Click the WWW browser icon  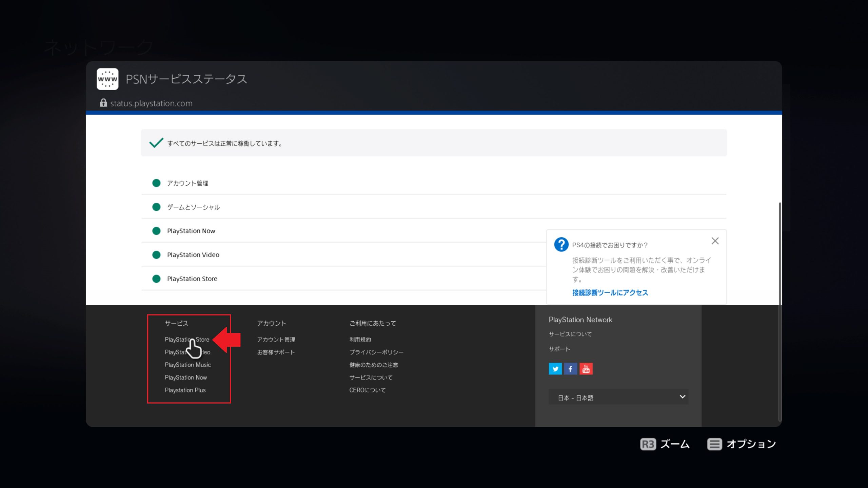coord(107,79)
